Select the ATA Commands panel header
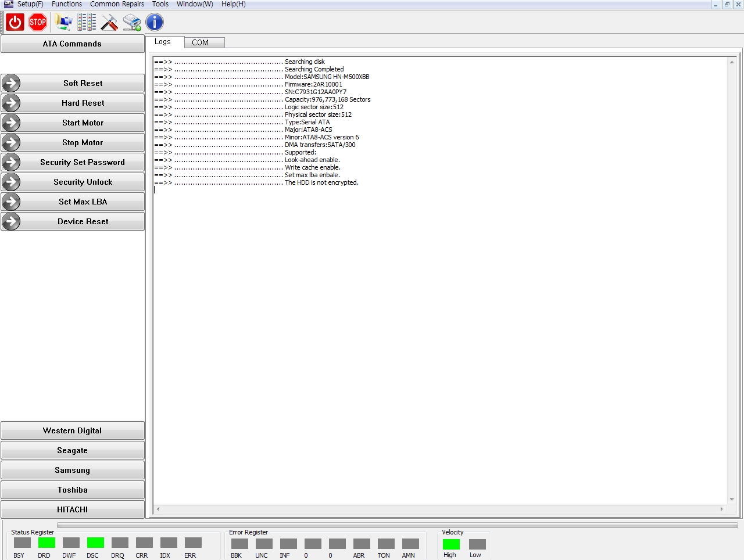Screen dimensions: 744x560 point(73,44)
